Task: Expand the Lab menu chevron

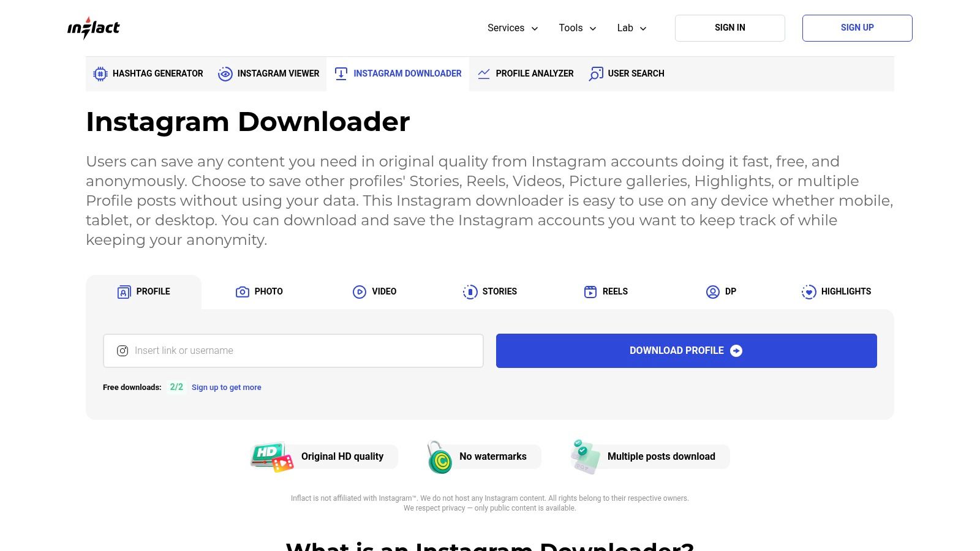Action: coord(643,29)
